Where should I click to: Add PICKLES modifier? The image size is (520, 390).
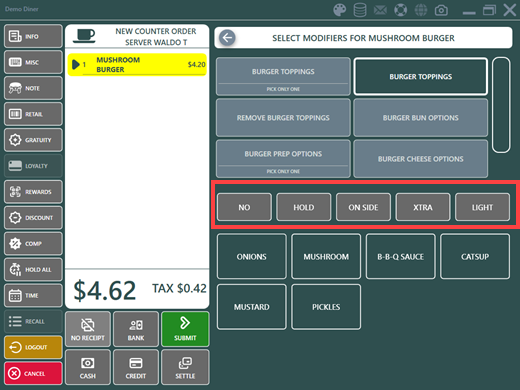click(326, 307)
